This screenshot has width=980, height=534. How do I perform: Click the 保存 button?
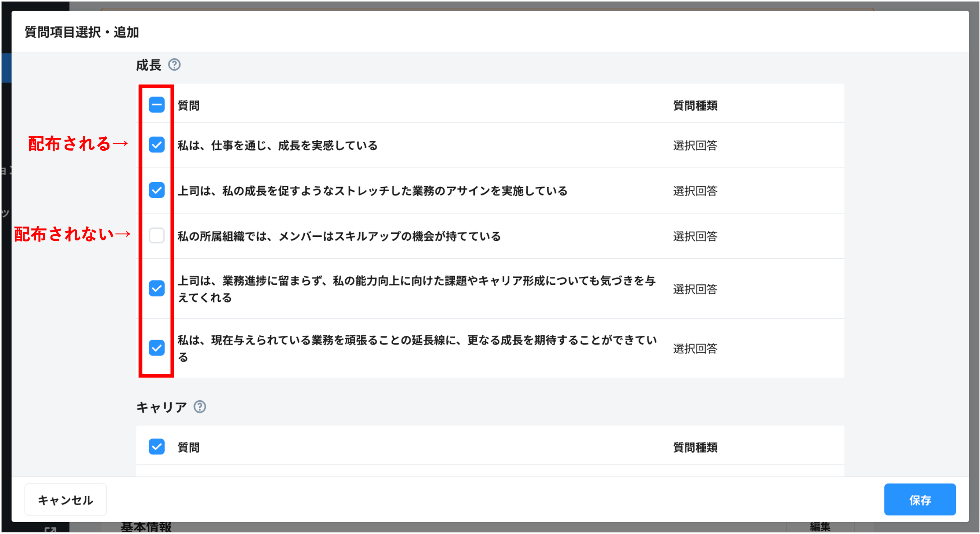click(920, 499)
